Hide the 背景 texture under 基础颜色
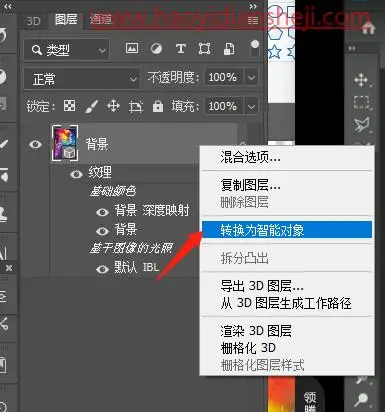 (102, 231)
